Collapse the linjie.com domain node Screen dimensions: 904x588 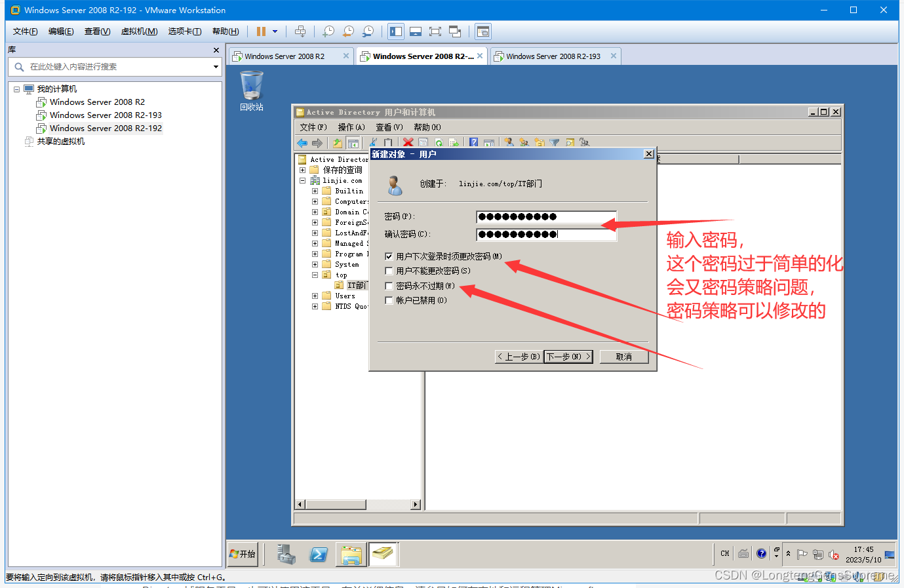coord(302,180)
